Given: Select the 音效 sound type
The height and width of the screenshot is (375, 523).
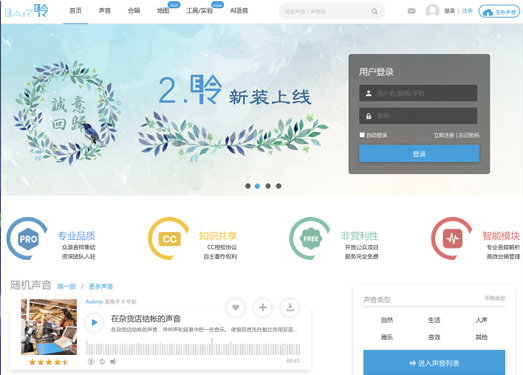Looking at the screenshot, I should [434, 337].
